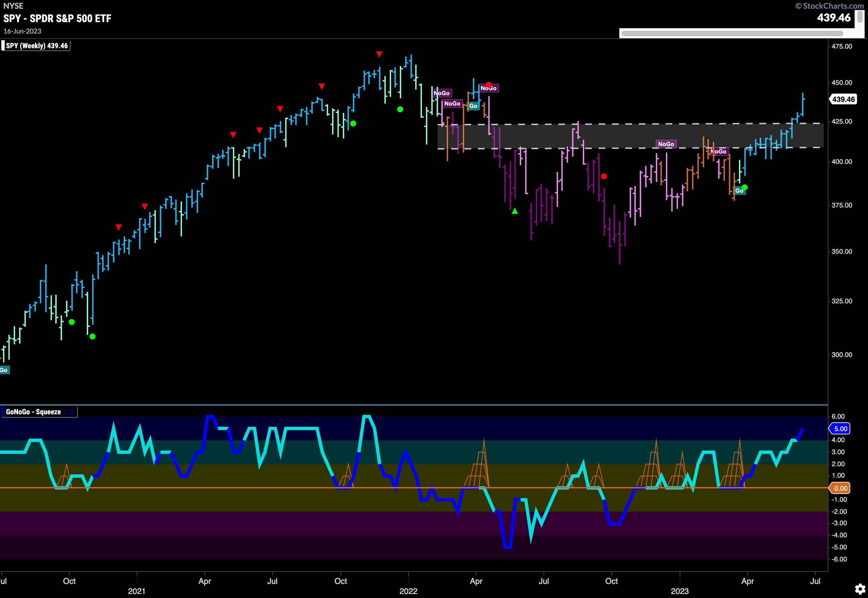The width and height of the screenshot is (868, 598).
Task: Click the SPY - SPDR S&P 500 ETF title
Action: click(x=57, y=19)
